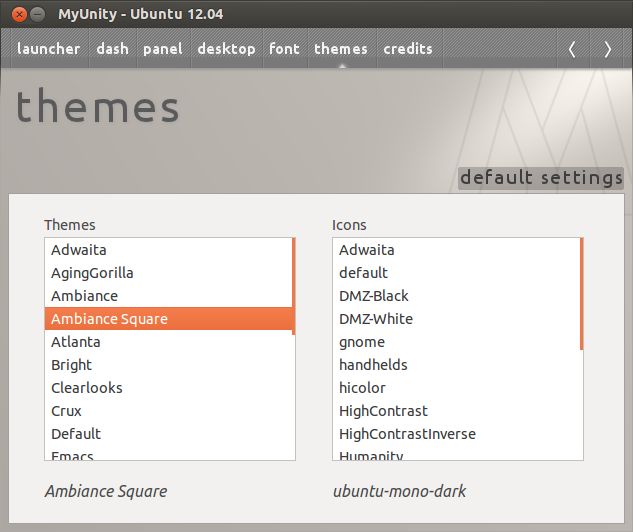Select Adwaita in the Themes list
Viewport: 633px width, 532px height.
pos(168,250)
